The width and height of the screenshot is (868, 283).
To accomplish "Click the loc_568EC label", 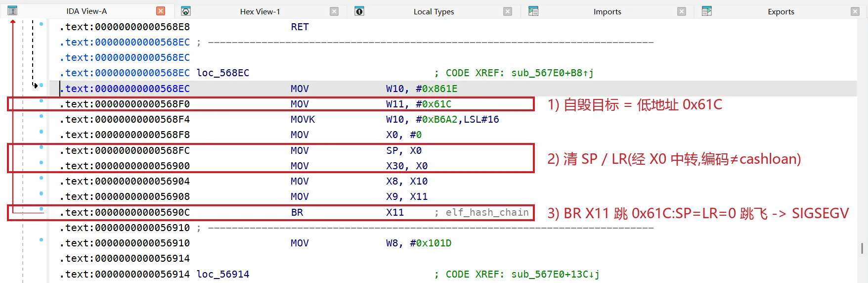I will pos(223,73).
